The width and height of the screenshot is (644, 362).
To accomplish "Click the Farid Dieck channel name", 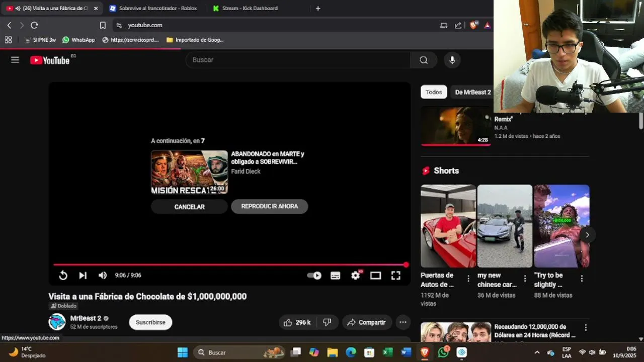I will coord(246,171).
